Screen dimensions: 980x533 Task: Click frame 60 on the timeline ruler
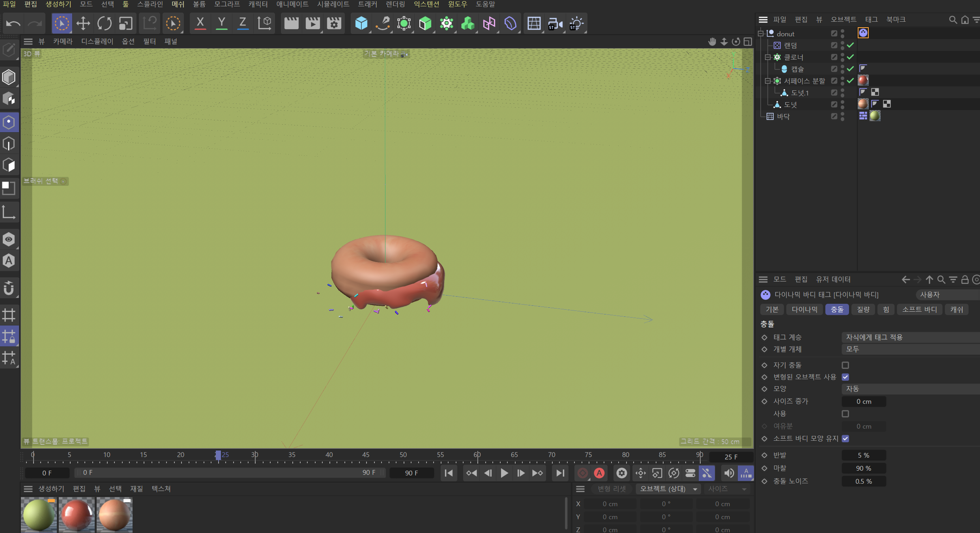tap(477, 456)
